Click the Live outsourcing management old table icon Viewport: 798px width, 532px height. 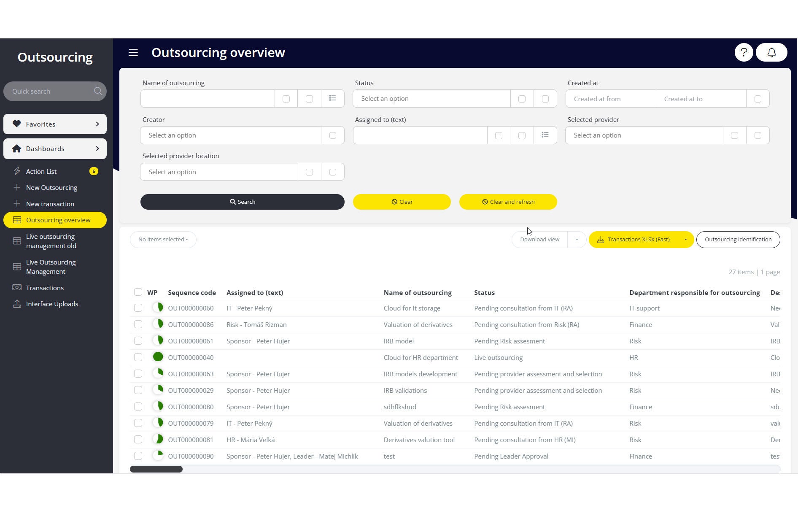17,241
